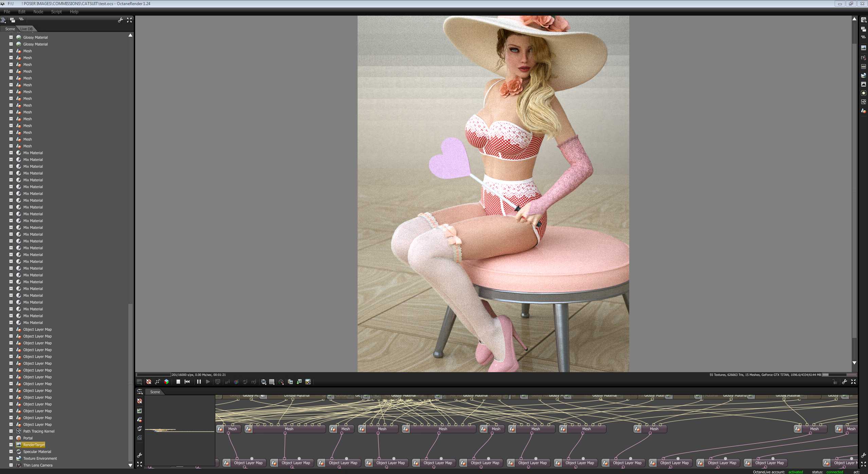Switch to the Live DB tab
This screenshot has width=868, height=474.
26,29
